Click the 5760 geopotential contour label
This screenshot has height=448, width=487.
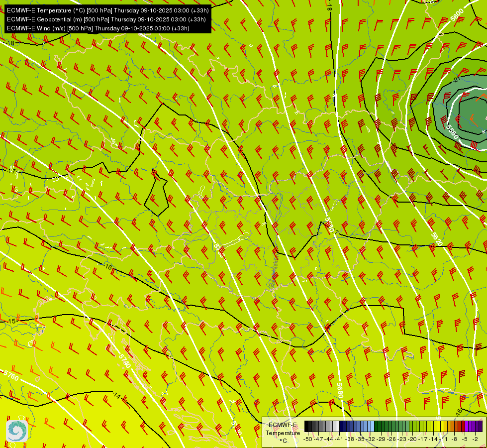point(11,375)
